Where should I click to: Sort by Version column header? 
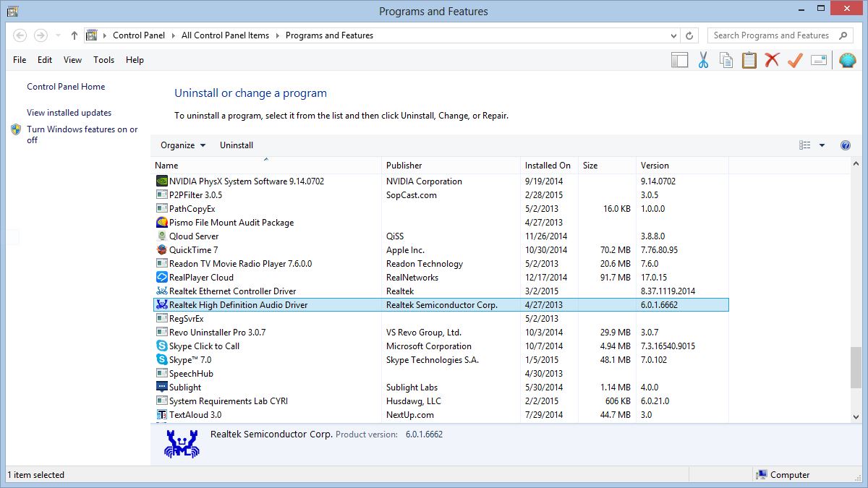[682, 166]
